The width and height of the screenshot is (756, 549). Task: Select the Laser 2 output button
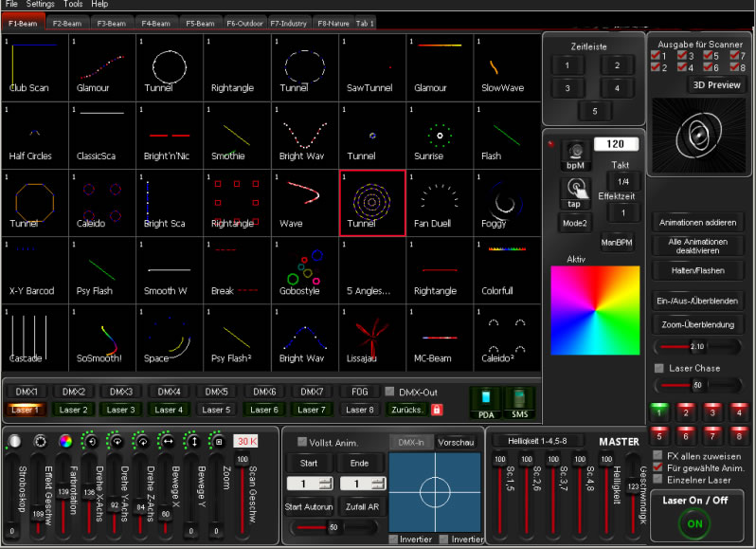click(73, 410)
